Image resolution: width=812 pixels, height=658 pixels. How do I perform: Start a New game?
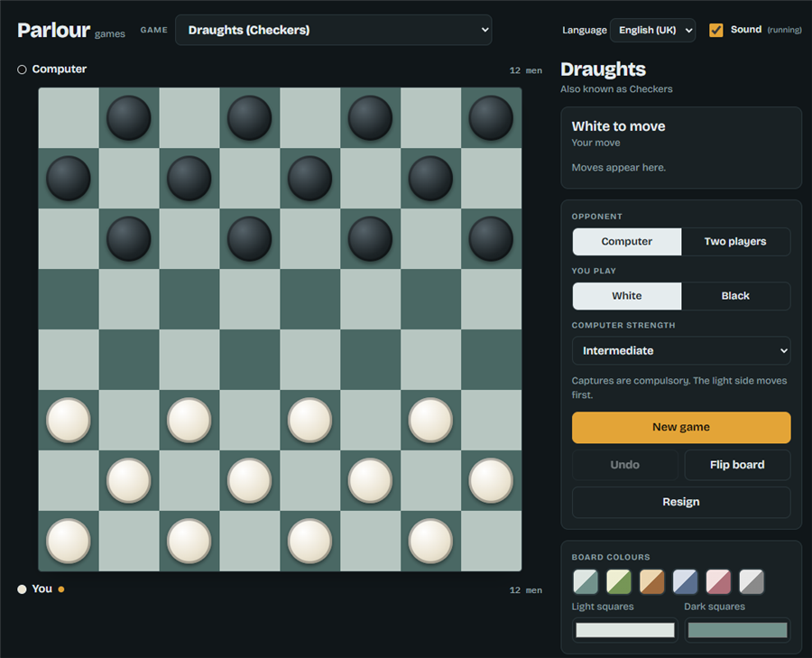point(681,428)
